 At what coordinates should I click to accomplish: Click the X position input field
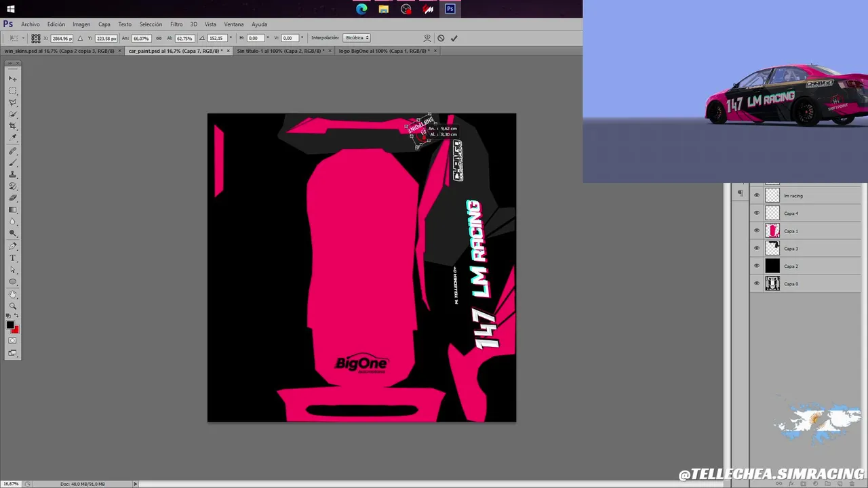61,38
